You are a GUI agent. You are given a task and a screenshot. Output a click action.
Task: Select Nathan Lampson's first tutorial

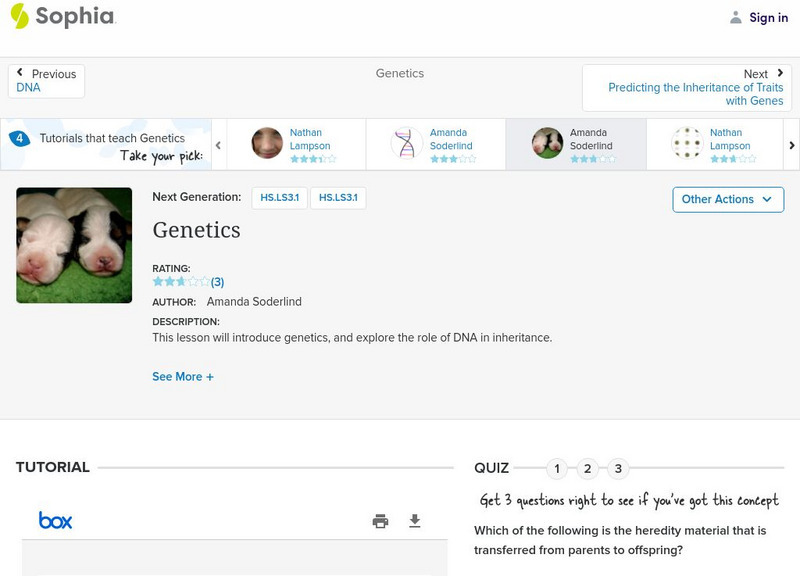(x=295, y=144)
